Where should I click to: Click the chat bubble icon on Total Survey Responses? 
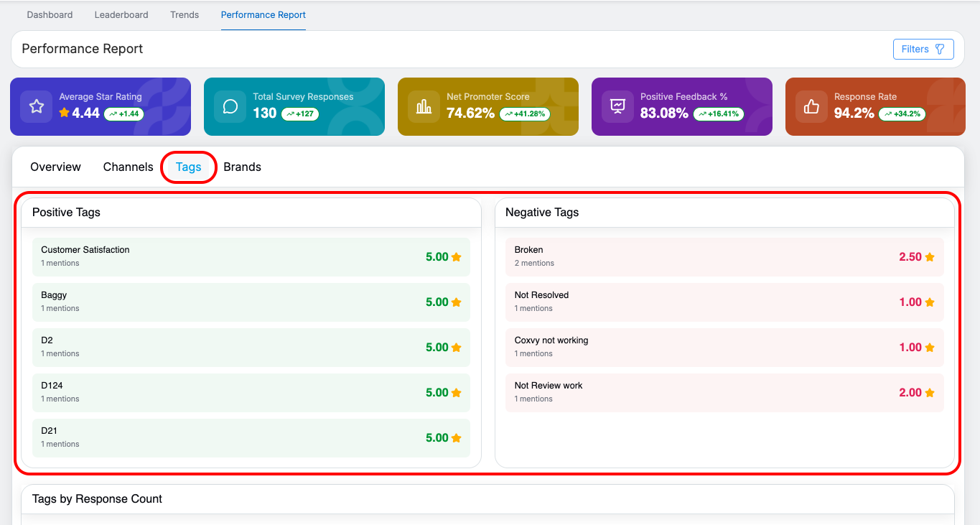(230, 106)
